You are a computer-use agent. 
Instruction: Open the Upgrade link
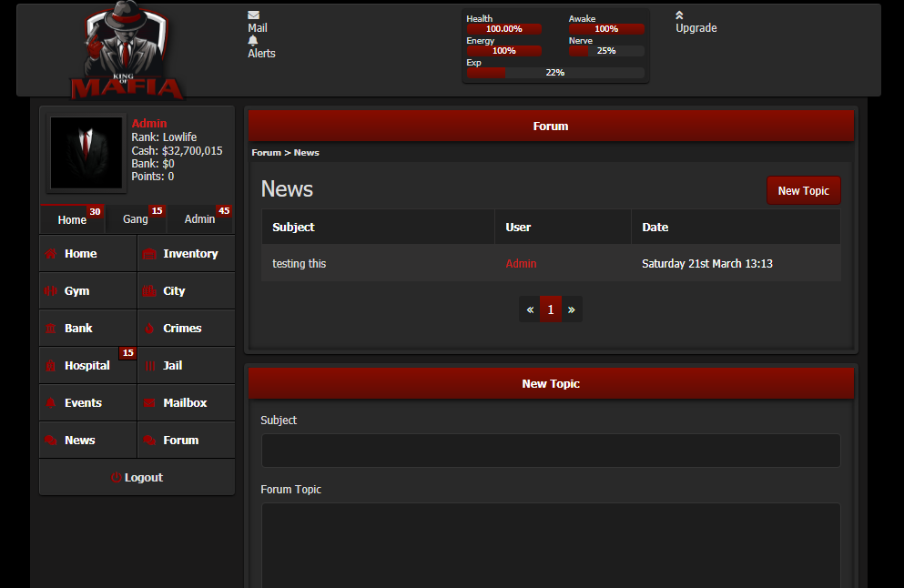click(696, 27)
